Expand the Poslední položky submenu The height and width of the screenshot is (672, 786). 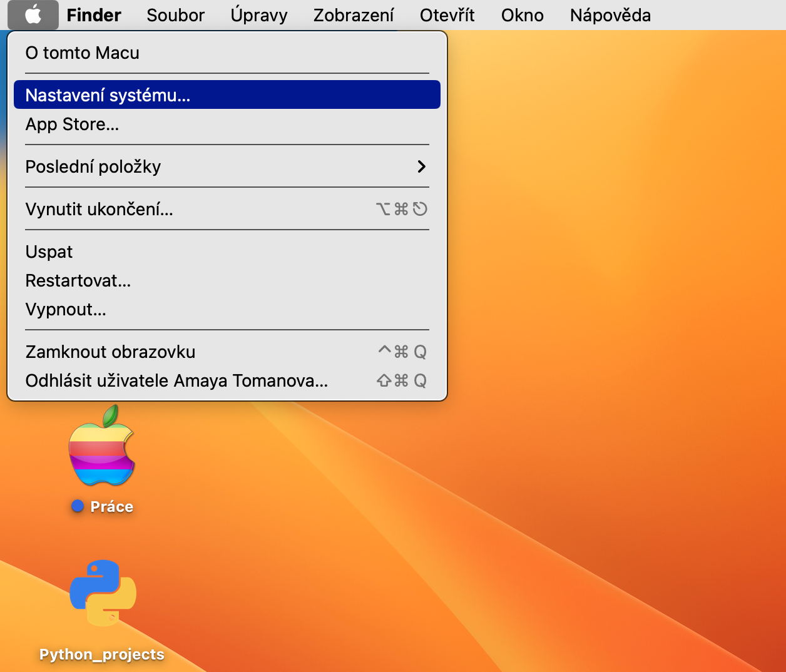click(227, 166)
